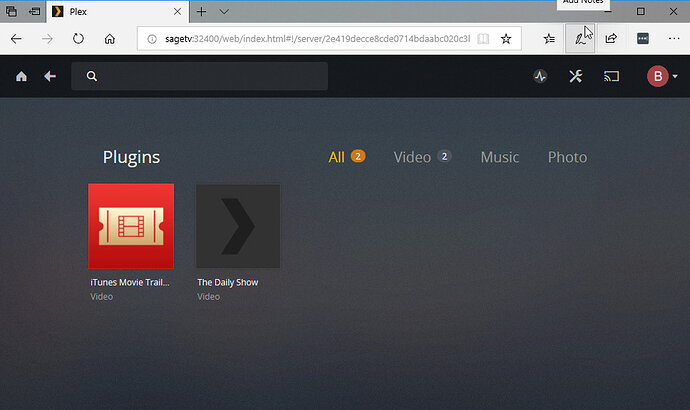Open the B user avatar
Screen dimensions: 690x410
pos(657,76)
